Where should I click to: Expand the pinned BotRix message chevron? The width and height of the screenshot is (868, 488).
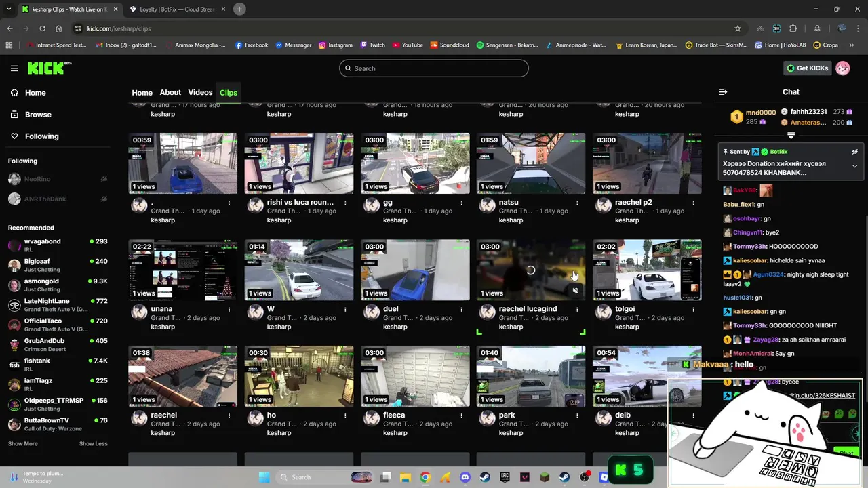(854, 166)
